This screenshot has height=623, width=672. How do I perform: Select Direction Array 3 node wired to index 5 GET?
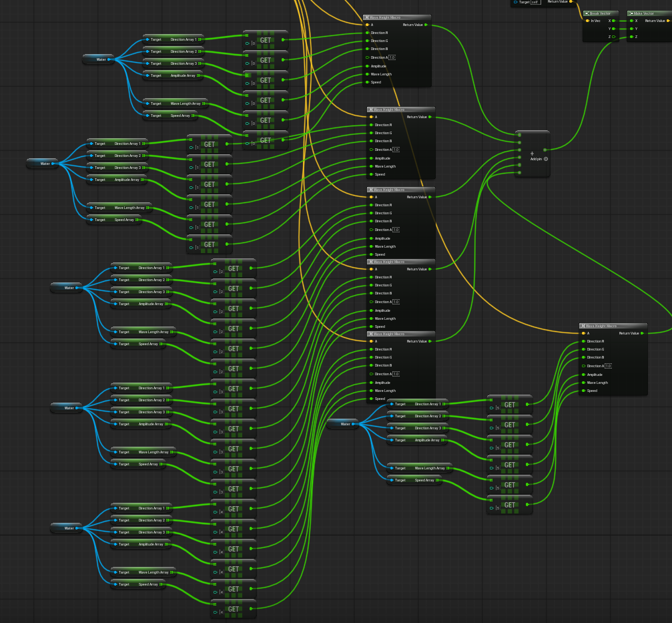pos(418,428)
